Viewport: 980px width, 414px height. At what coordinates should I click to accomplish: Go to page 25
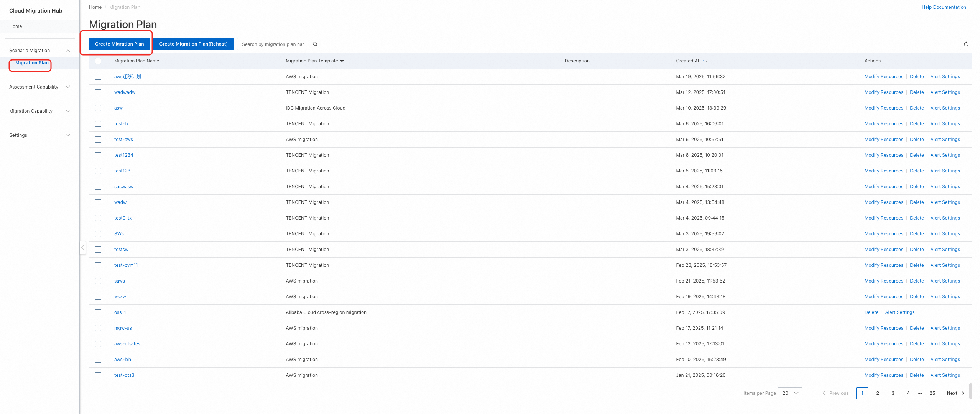[x=932, y=393]
